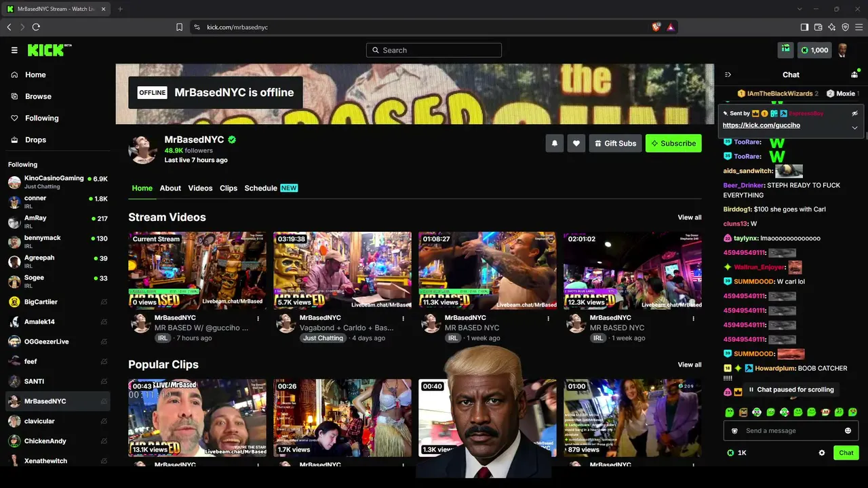Open the user profile avatar menu
The height and width of the screenshot is (488, 868).
[843, 50]
